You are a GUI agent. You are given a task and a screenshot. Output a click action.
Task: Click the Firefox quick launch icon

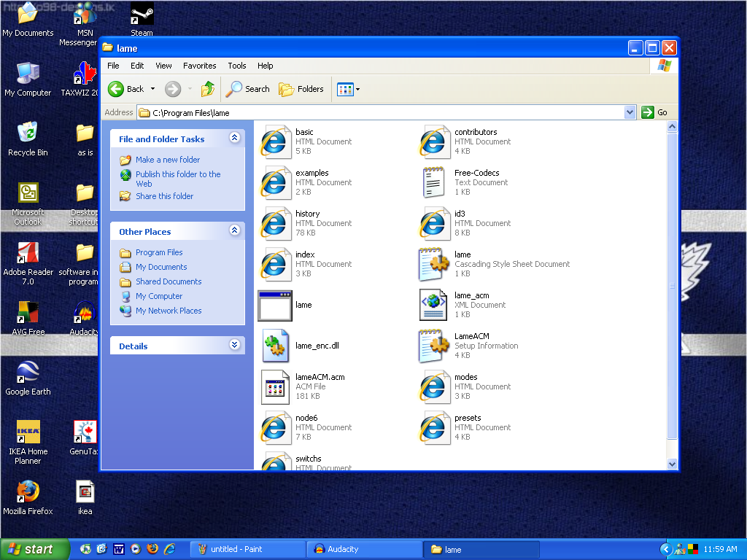(x=152, y=549)
